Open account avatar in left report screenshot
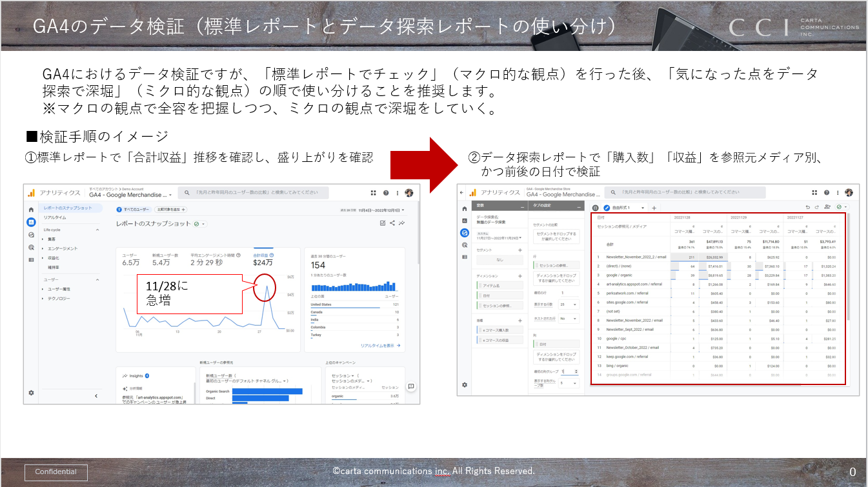 [x=409, y=193]
